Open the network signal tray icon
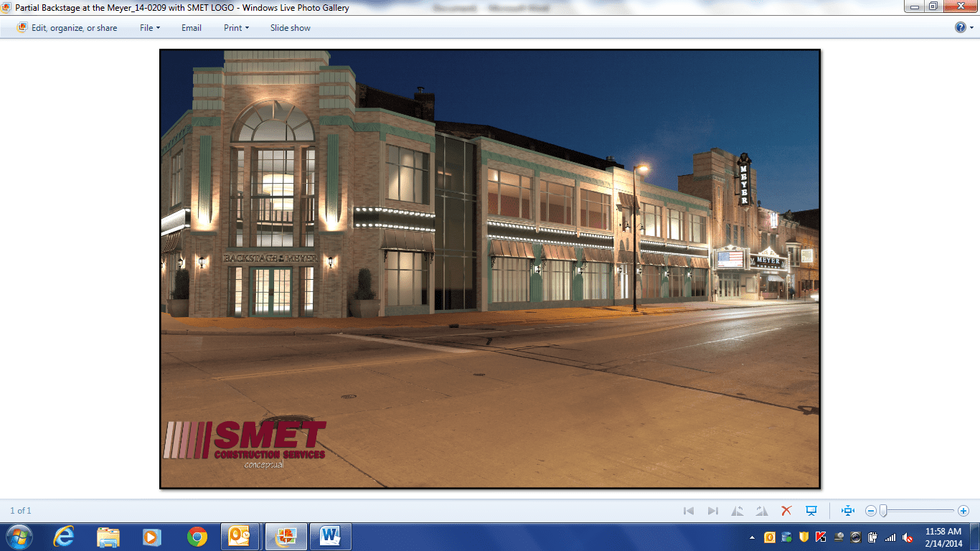Screen dimensions: 980x551 coord(890,537)
